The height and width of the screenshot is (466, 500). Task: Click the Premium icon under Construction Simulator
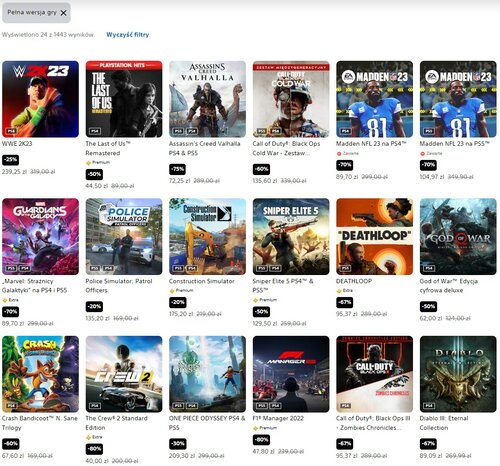point(172,291)
